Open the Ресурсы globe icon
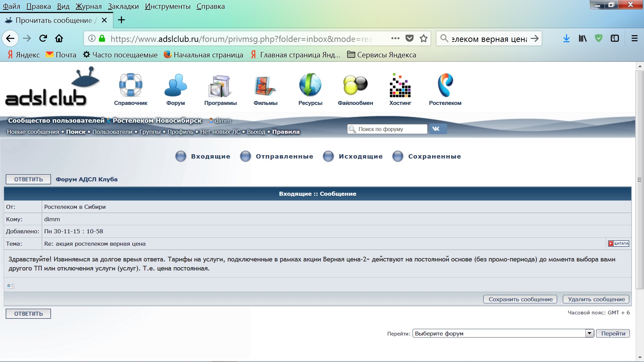The width and height of the screenshot is (644, 362). (310, 85)
